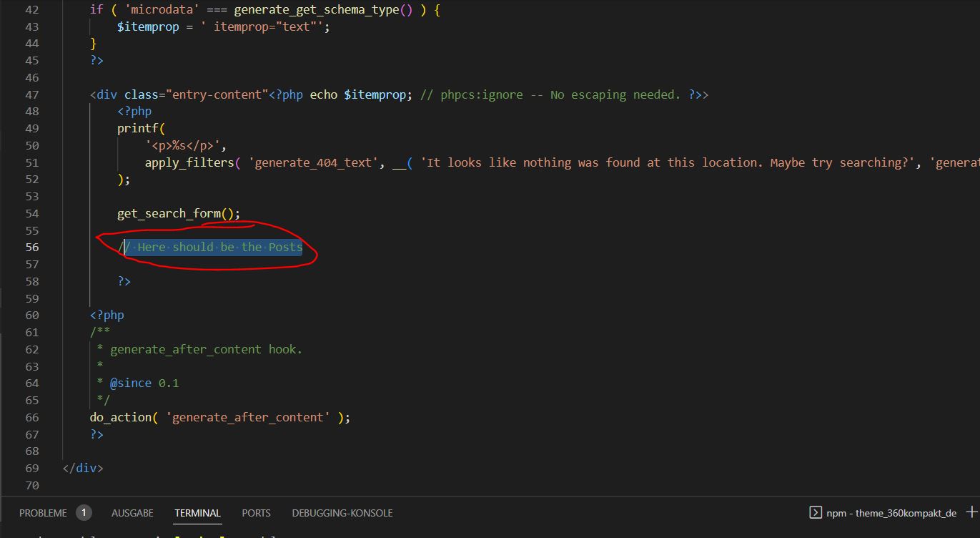This screenshot has width=980, height=538.
Task: Click the get_search_form(); call
Action: [x=179, y=213]
